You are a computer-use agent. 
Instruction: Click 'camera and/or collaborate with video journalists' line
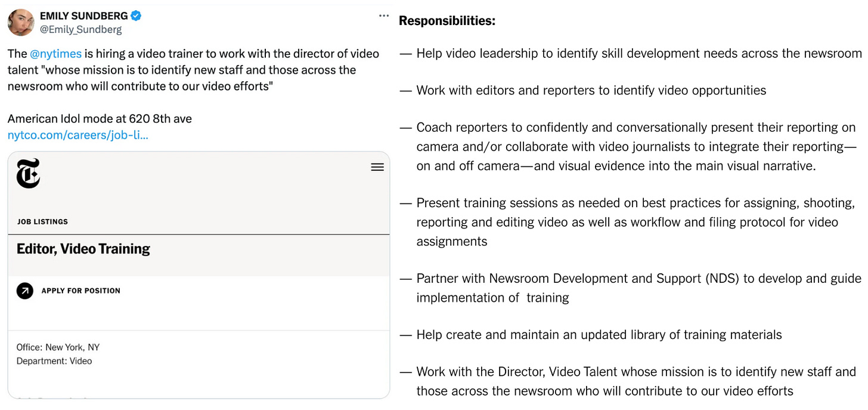636,147
